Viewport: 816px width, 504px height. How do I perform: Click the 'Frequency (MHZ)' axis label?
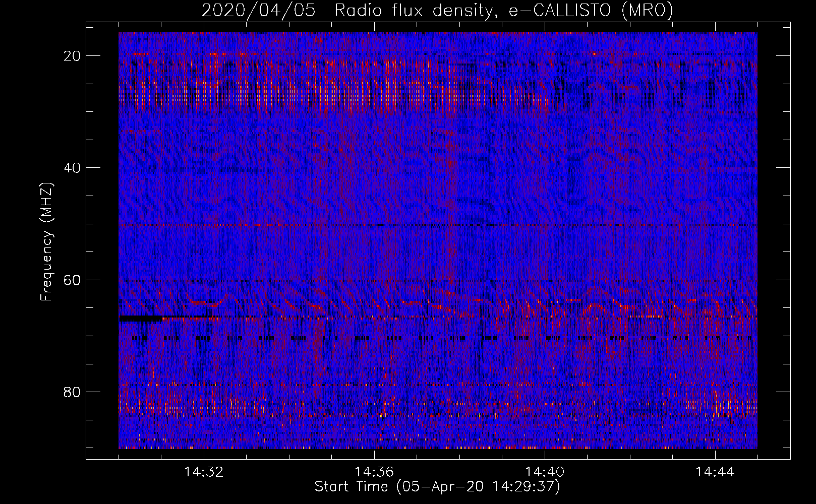[46, 241]
